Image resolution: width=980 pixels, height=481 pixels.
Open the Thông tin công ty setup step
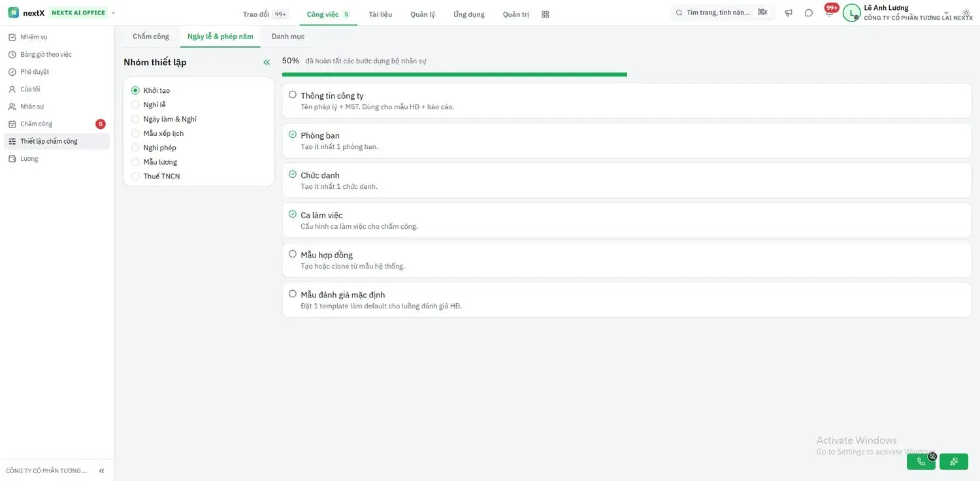point(627,101)
